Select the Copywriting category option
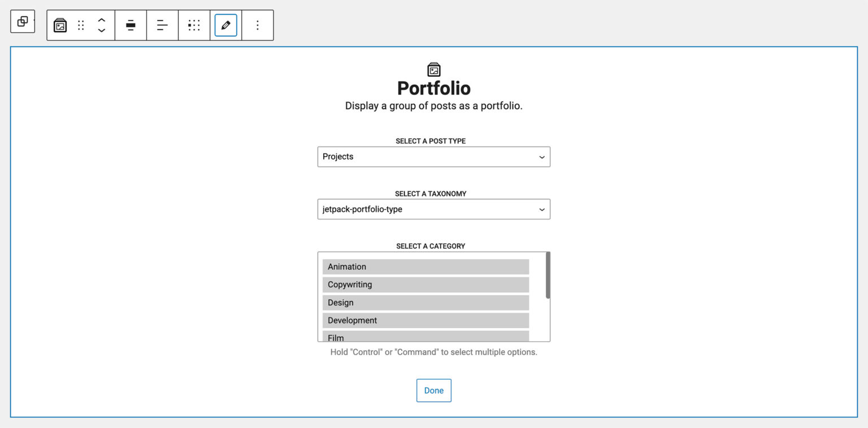Screen dimensions: 868x428 pos(426,285)
